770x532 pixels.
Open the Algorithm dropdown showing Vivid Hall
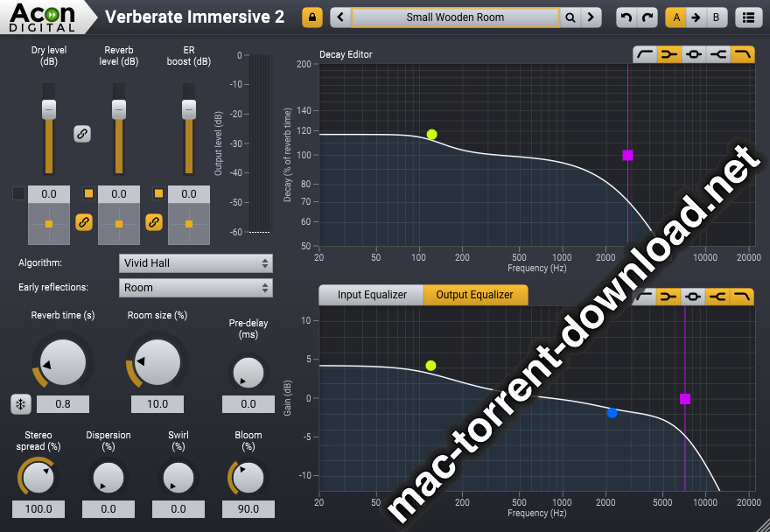coord(195,263)
